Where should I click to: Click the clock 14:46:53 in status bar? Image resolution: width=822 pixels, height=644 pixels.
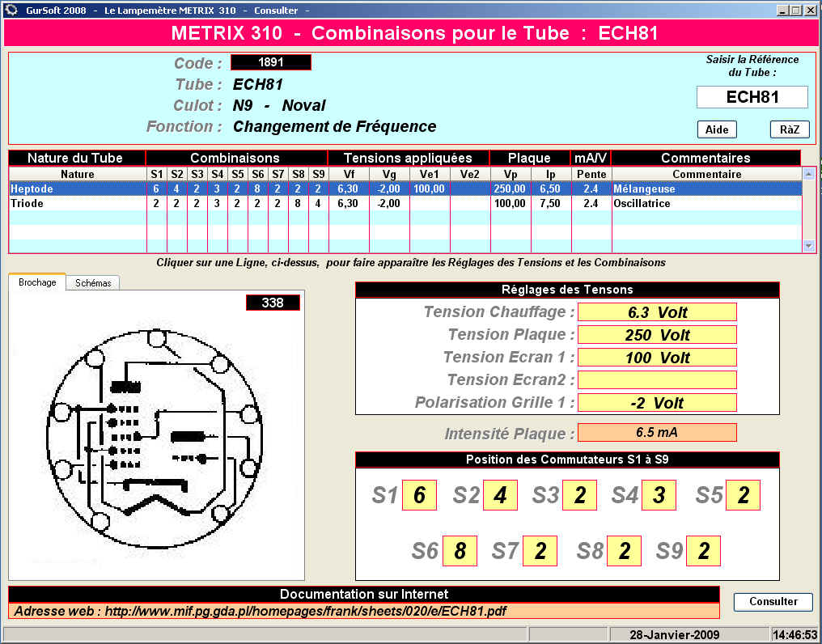(794, 635)
